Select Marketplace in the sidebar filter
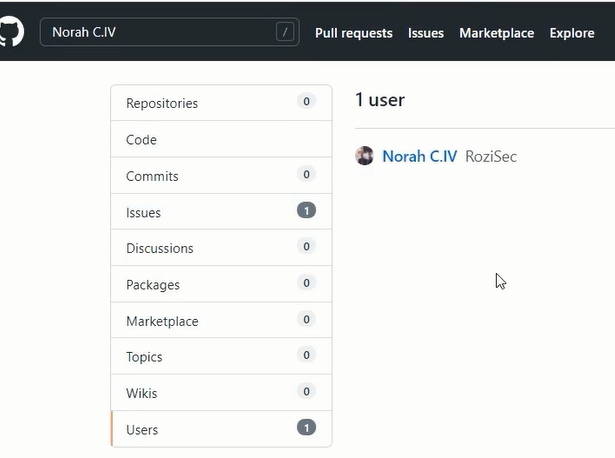Screen dimensions: 615x458 222,320
